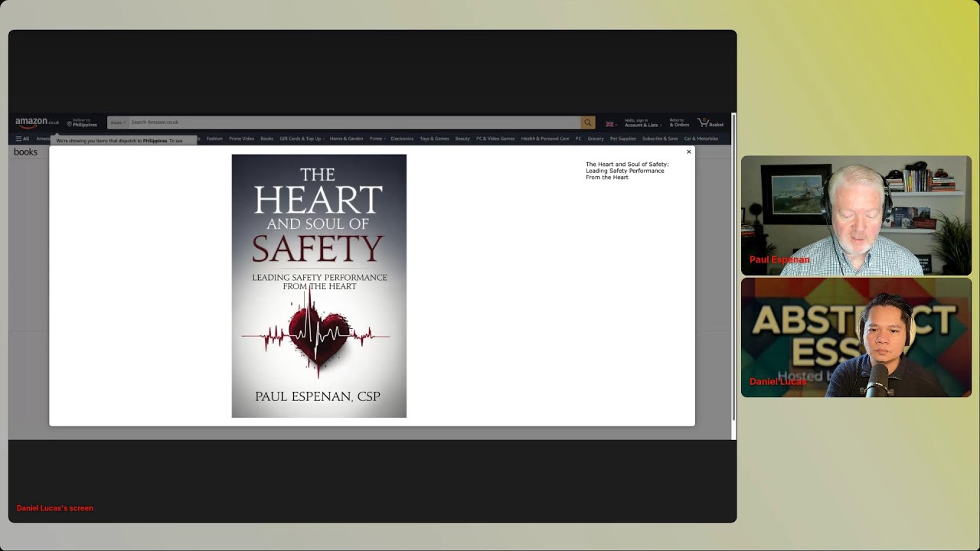Open the Home & Garden navigation link

(x=346, y=139)
